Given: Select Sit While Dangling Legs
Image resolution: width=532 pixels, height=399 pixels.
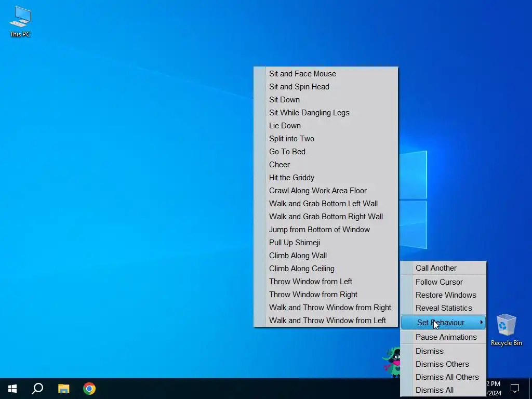Looking at the screenshot, I should pos(326,113).
